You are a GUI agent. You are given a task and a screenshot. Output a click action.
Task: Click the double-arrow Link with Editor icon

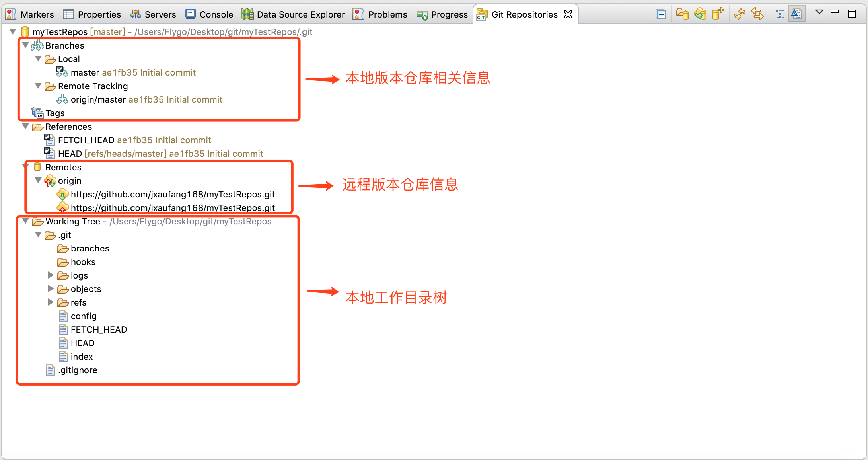tap(757, 14)
